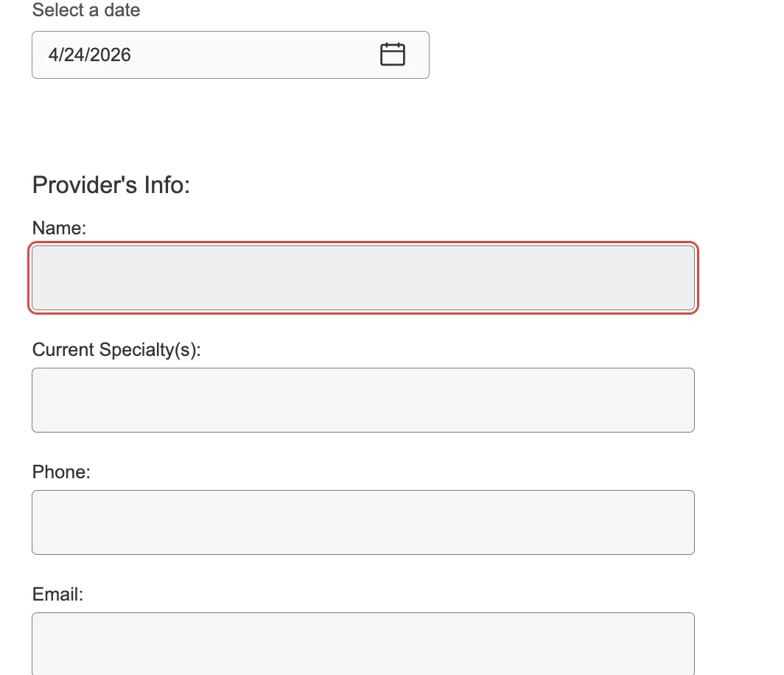
Task: Focus the red-outlined Name input field
Action: [363, 278]
